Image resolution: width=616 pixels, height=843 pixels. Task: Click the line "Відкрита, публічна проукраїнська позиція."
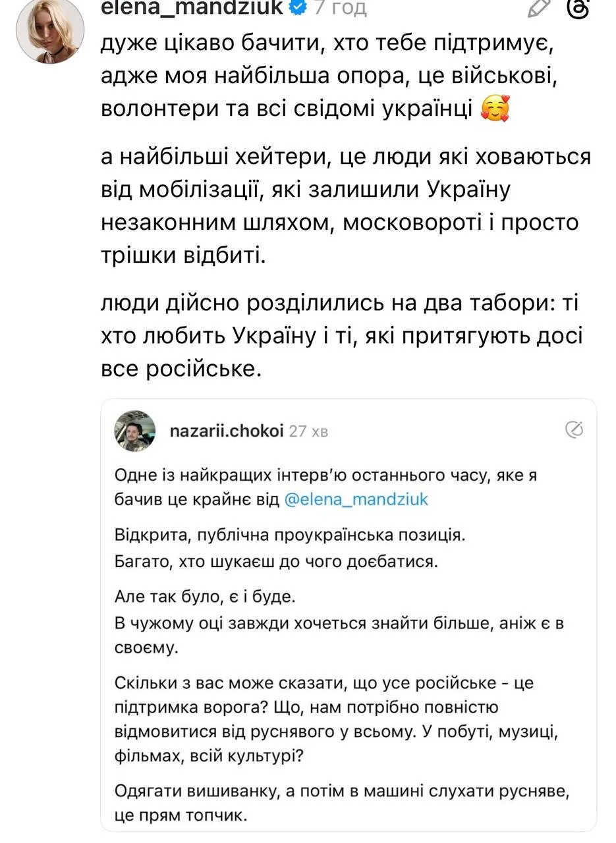point(290,535)
